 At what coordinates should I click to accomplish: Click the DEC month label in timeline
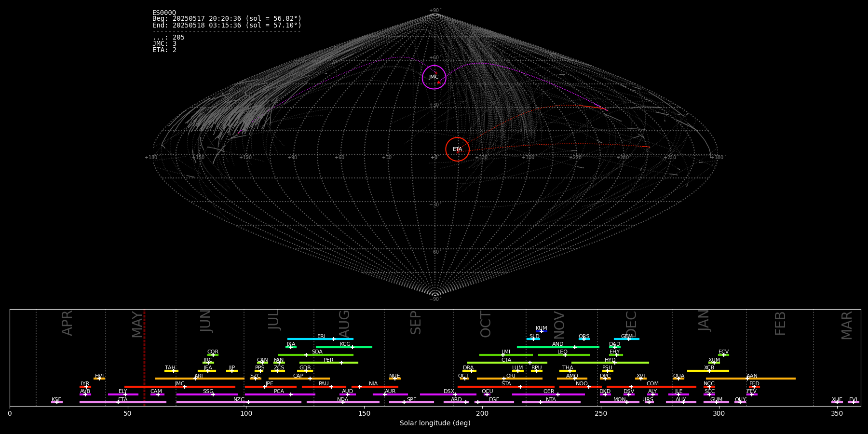pyautogui.click(x=631, y=324)
